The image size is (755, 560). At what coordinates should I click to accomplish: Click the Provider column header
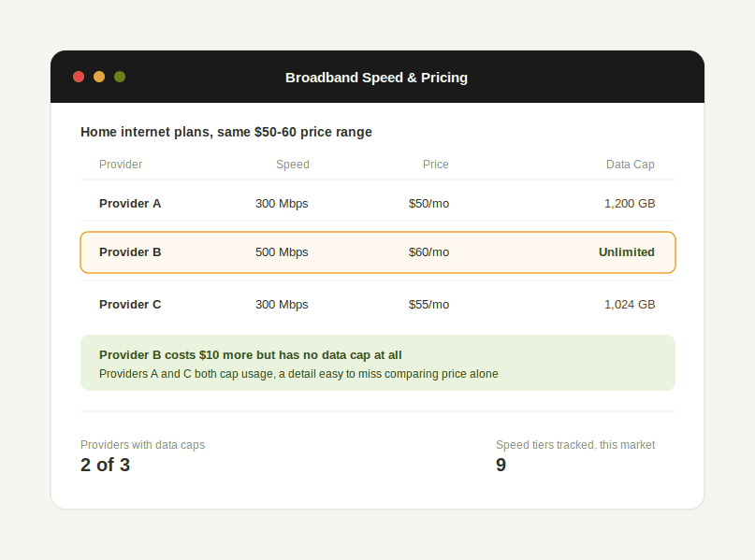[121, 165]
